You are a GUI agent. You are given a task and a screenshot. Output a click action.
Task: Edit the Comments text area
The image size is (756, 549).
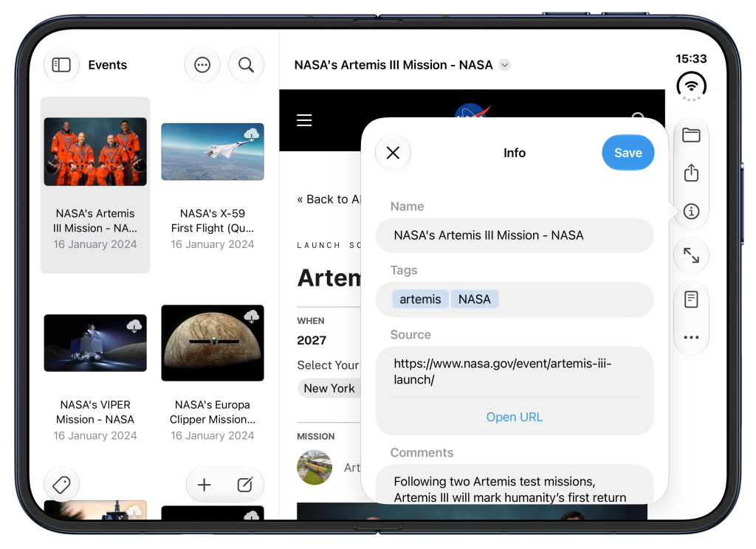click(515, 485)
